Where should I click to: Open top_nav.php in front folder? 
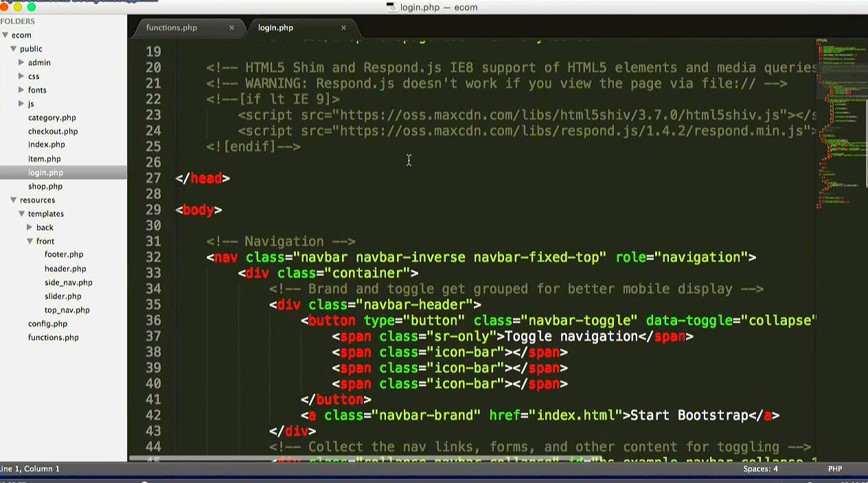point(67,310)
